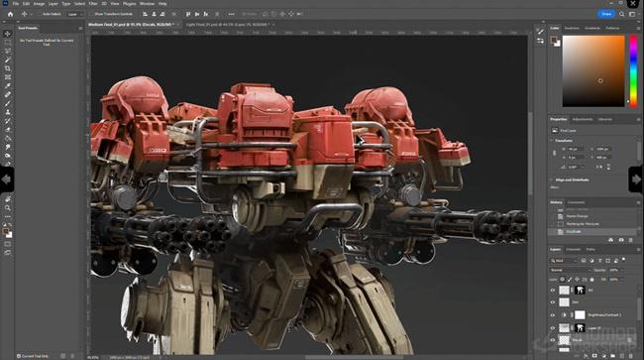Hide the second layer from the top
The height and width of the screenshot is (360, 644).
coord(553,302)
